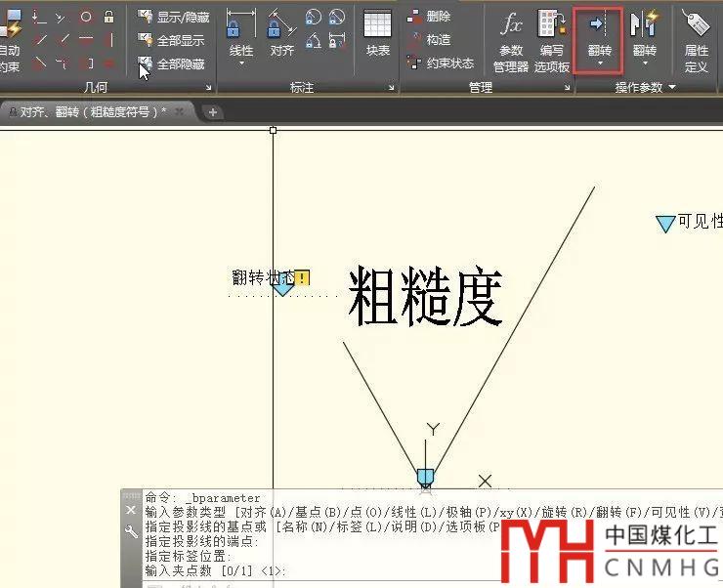The image size is (723, 588).
Task: Open the Flip (翻转) action dropdown with lightning icon
Action: click(x=644, y=64)
